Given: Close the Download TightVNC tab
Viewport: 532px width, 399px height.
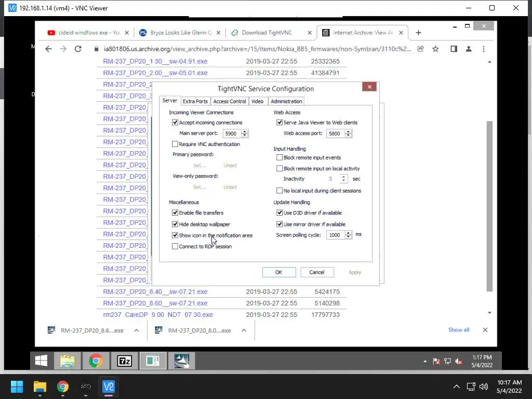Looking at the screenshot, I should pyautogui.click(x=310, y=33).
